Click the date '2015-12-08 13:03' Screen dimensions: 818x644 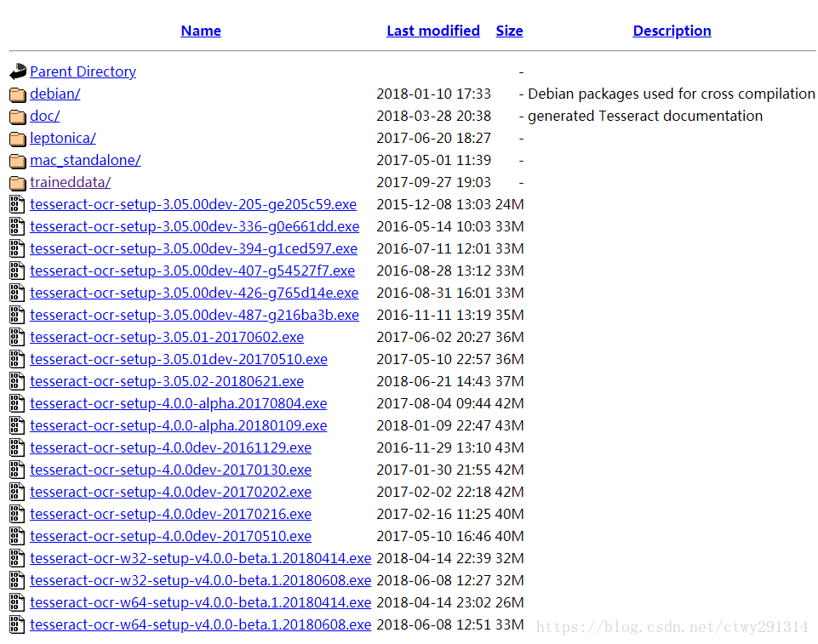[x=433, y=204]
